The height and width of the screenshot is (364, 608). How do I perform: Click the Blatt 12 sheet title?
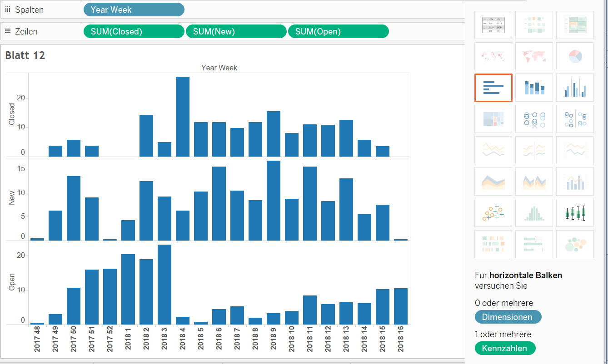[x=25, y=55]
